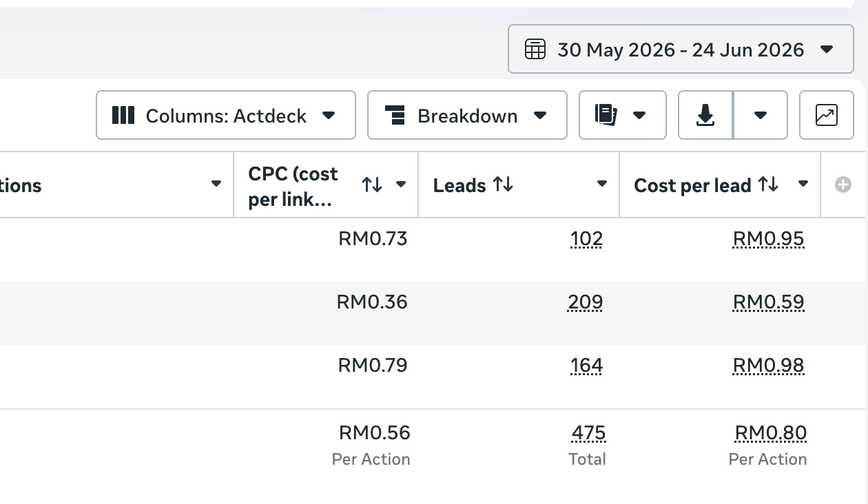
Task: Click cost per lead RM0.95
Action: pyautogui.click(x=768, y=239)
